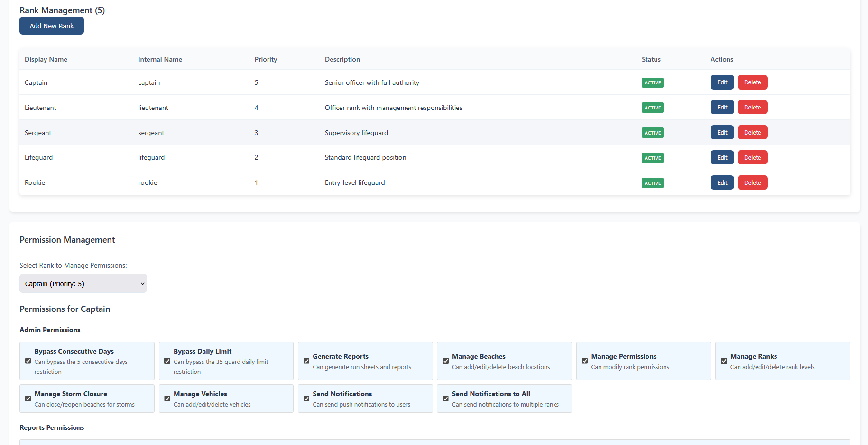Viewport: 868px width, 445px height.
Task: Click the Add New Rank button
Action: (x=51, y=26)
